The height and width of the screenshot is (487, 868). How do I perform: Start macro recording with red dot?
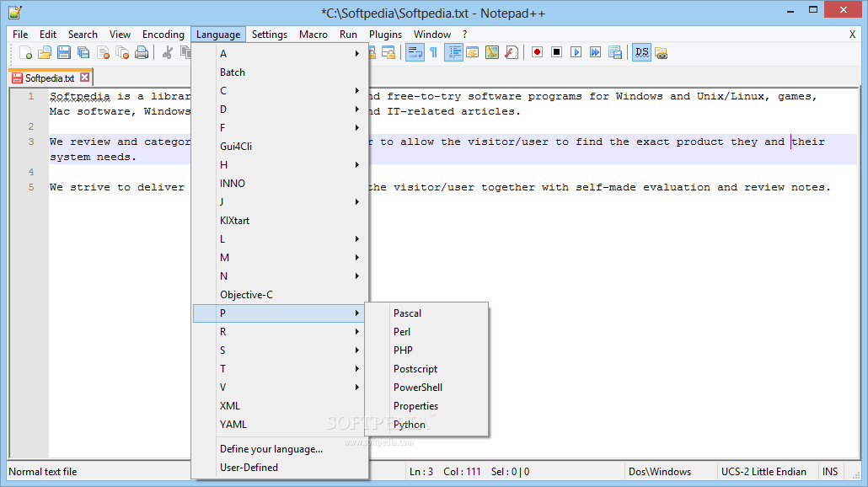click(537, 52)
